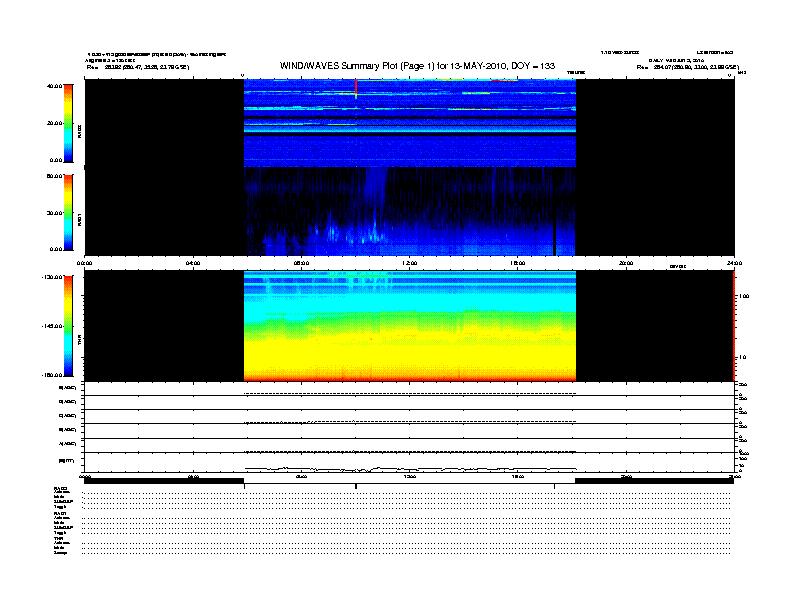Click the 10 label on TNR right axis
Image resolution: width=792 pixels, height=612 pixels.
pyautogui.click(x=742, y=357)
